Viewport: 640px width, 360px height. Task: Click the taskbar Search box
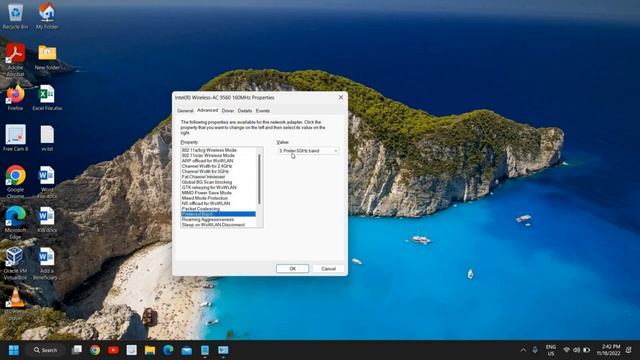tap(46, 350)
